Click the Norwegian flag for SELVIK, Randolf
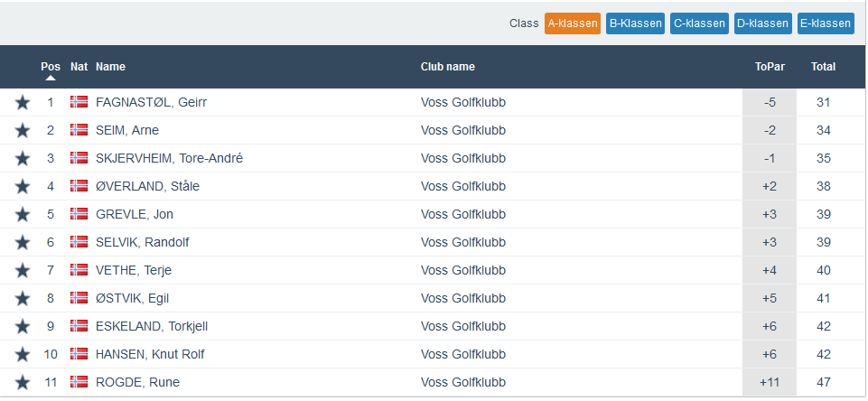Image resolution: width=868 pixels, height=401 pixels. point(79,242)
